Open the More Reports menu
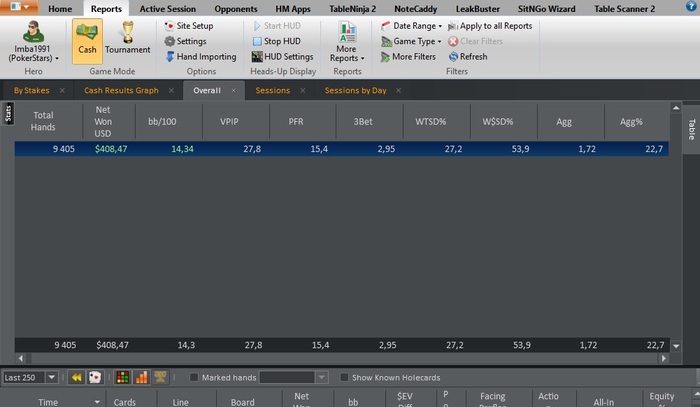The image size is (700, 407). point(347,42)
